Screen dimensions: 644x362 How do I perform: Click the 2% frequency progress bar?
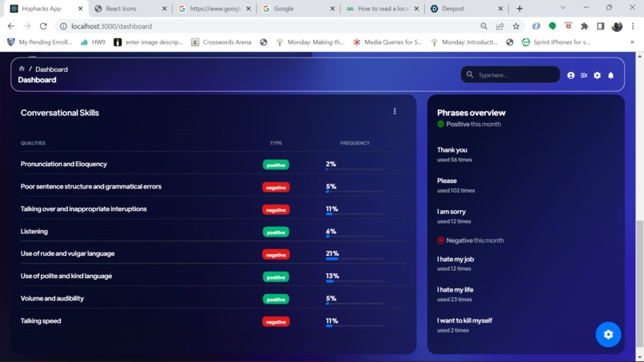355,169
